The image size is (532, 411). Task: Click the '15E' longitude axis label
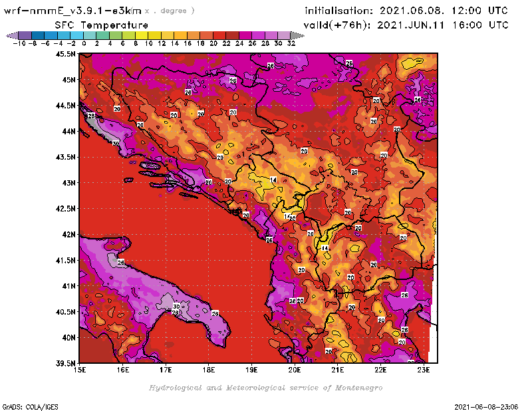80,370
